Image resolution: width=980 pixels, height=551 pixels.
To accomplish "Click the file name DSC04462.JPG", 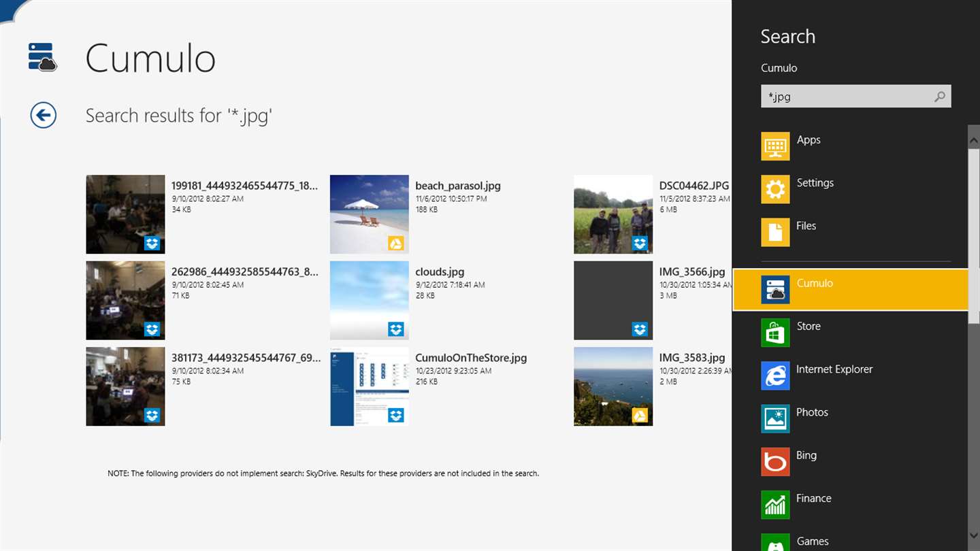I will pos(694,186).
